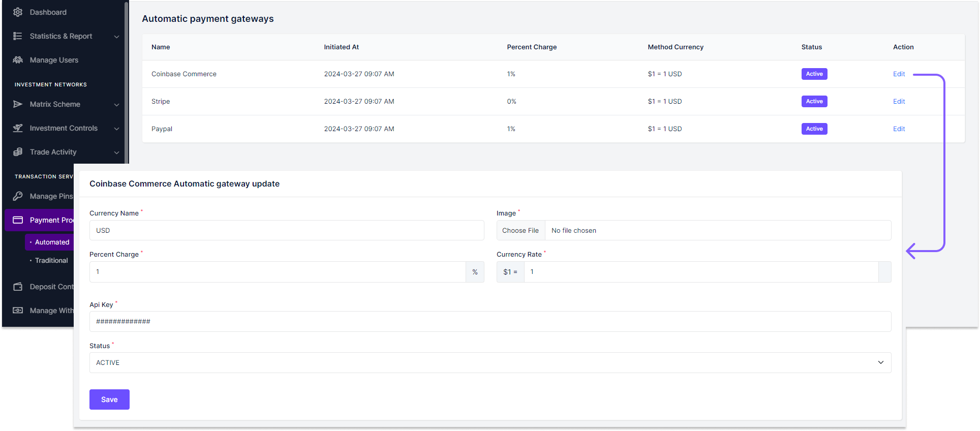Focus the Api Key field
This screenshot has height=431, width=980.
[490, 321]
